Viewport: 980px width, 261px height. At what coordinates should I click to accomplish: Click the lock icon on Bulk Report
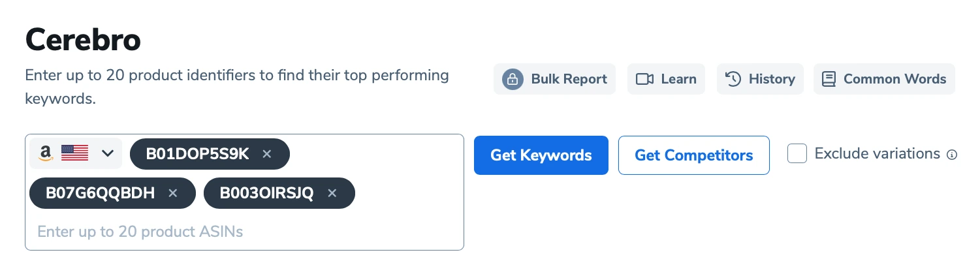[x=513, y=80]
